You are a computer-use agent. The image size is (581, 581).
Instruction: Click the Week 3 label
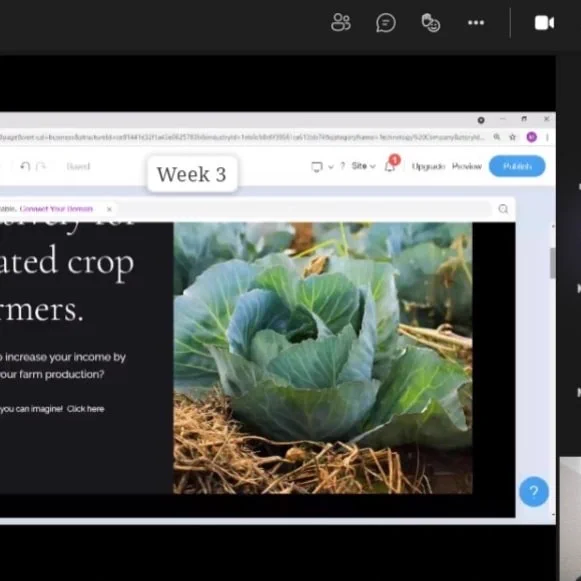[192, 174]
